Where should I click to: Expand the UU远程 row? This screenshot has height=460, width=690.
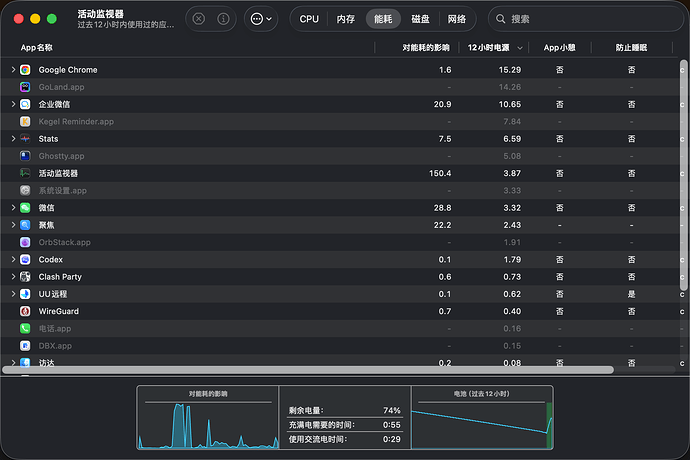[x=13, y=294]
